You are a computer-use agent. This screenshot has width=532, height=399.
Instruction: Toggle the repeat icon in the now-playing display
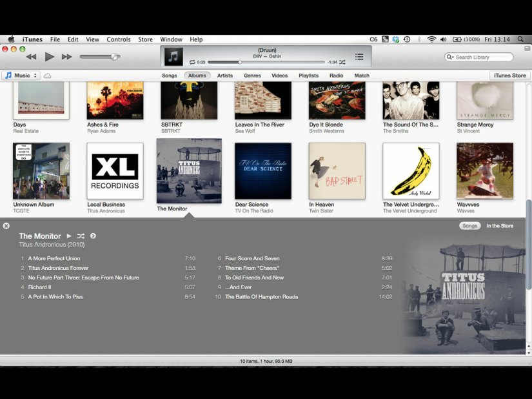click(x=192, y=62)
